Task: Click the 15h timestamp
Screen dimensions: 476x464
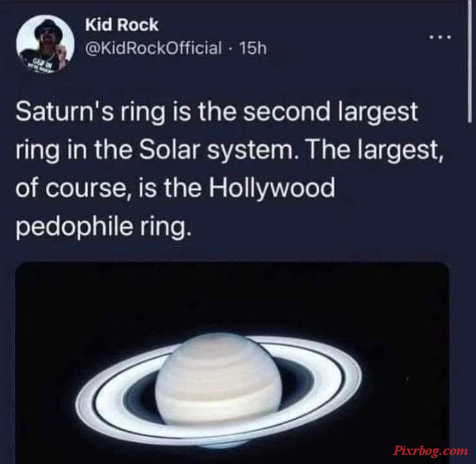Action: pos(253,48)
